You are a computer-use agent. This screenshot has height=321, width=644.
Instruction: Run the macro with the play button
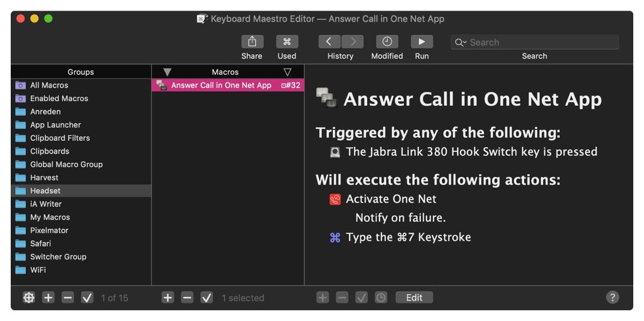click(x=422, y=42)
